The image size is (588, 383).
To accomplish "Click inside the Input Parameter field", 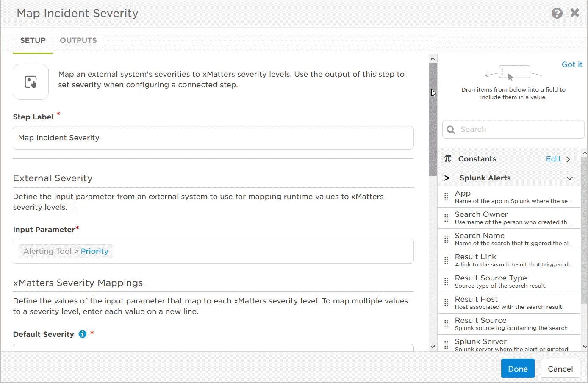I will coord(213,251).
